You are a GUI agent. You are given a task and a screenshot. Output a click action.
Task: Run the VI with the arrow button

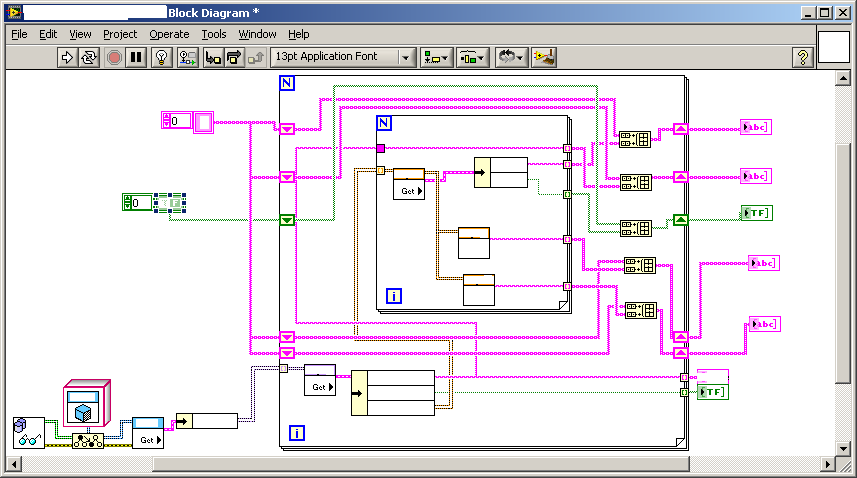pyautogui.click(x=67, y=57)
